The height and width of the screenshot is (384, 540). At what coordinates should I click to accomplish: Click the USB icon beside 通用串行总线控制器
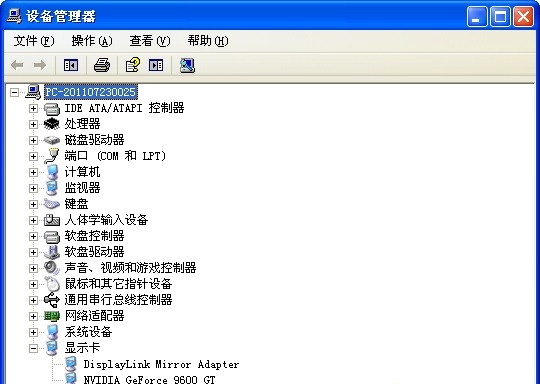coord(52,300)
